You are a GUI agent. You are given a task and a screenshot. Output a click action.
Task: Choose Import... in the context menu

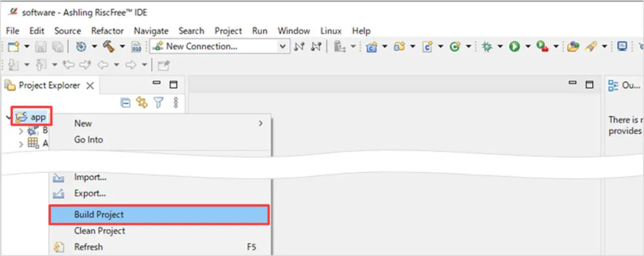(x=159, y=177)
